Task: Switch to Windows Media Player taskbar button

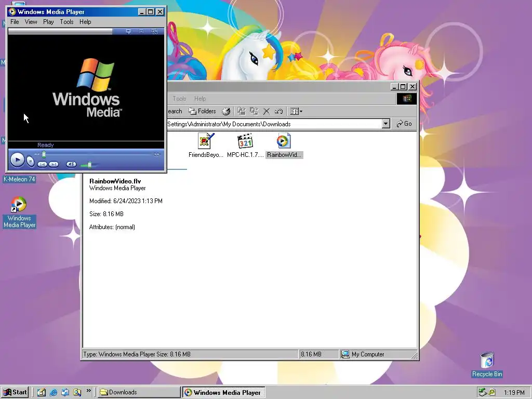Action: click(x=223, y=392)
